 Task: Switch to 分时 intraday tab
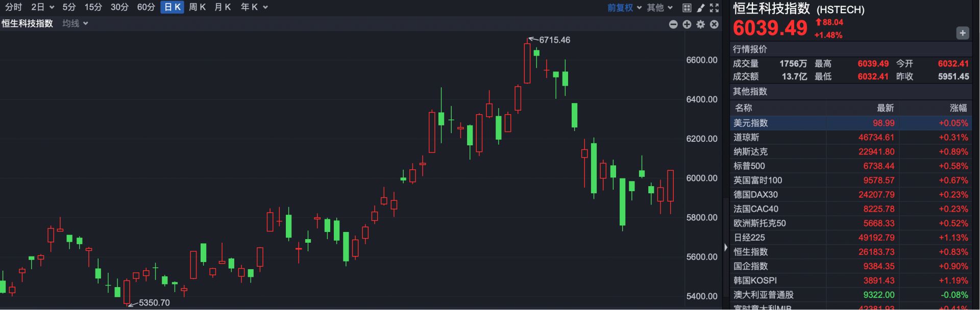[x=13, y=7]
